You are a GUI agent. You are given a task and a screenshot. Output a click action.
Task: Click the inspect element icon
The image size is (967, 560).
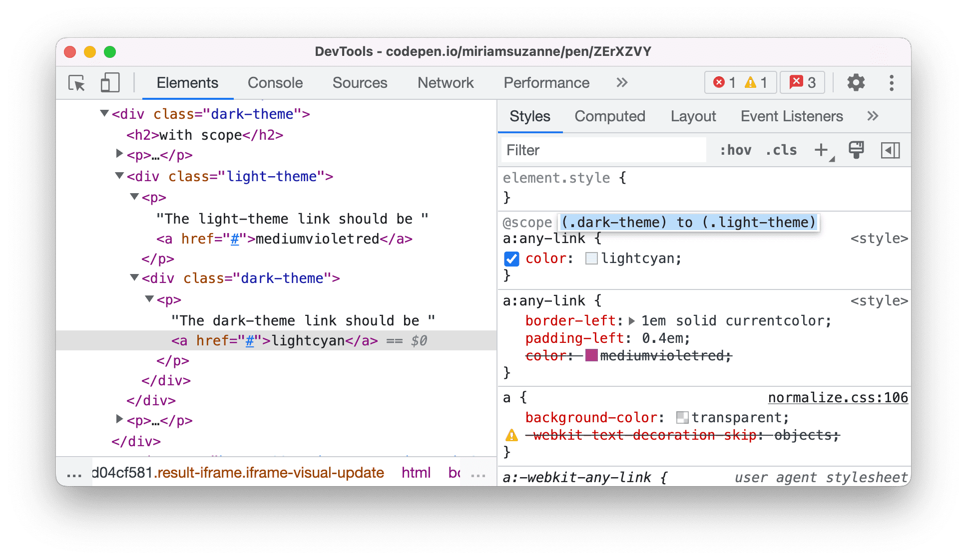point(75,83)
